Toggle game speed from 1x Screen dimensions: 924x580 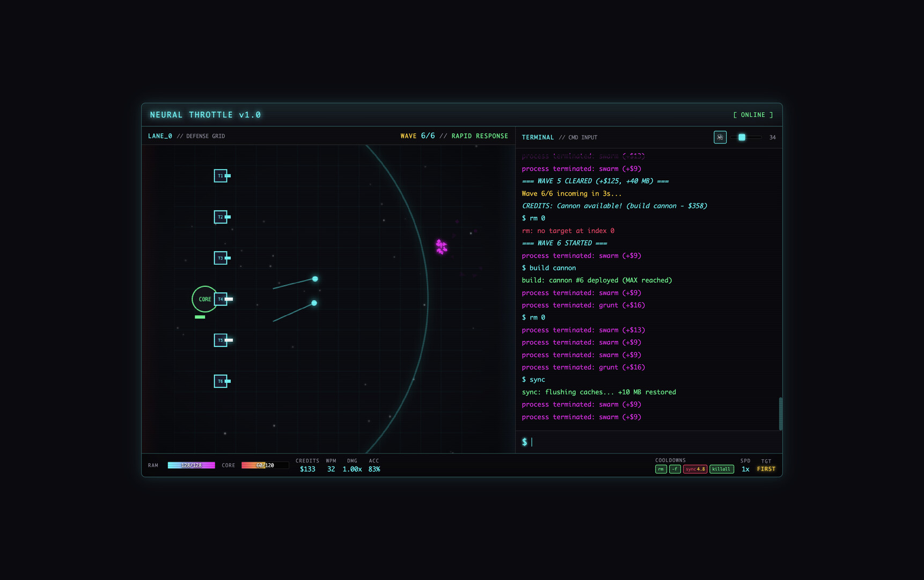click(x=745, y=469)
